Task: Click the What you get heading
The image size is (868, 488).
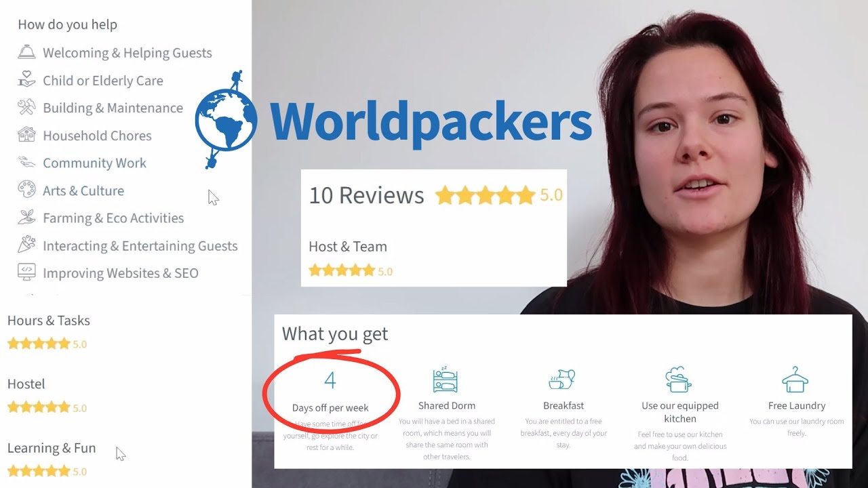Action: [x=335, y=333]
